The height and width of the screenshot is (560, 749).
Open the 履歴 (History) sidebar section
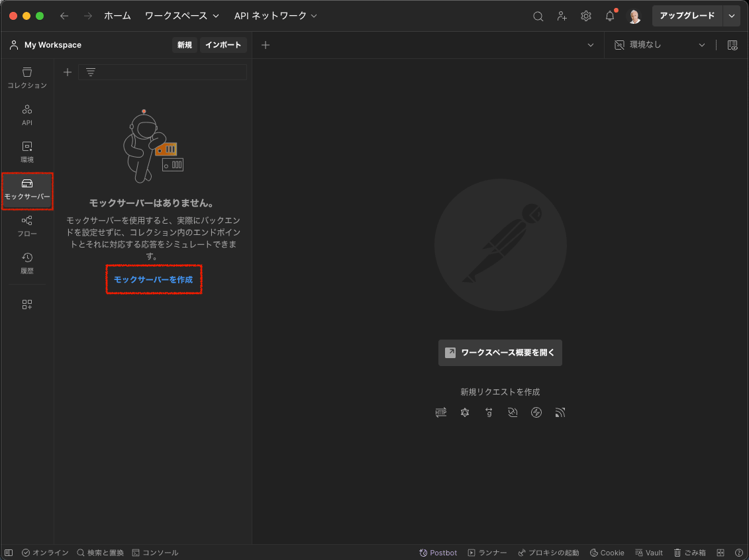coord(26,263)
